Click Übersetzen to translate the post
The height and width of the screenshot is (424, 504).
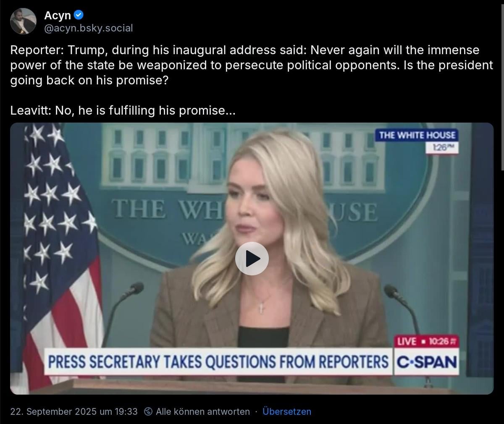pyautogui.click(x=287, y=411)
